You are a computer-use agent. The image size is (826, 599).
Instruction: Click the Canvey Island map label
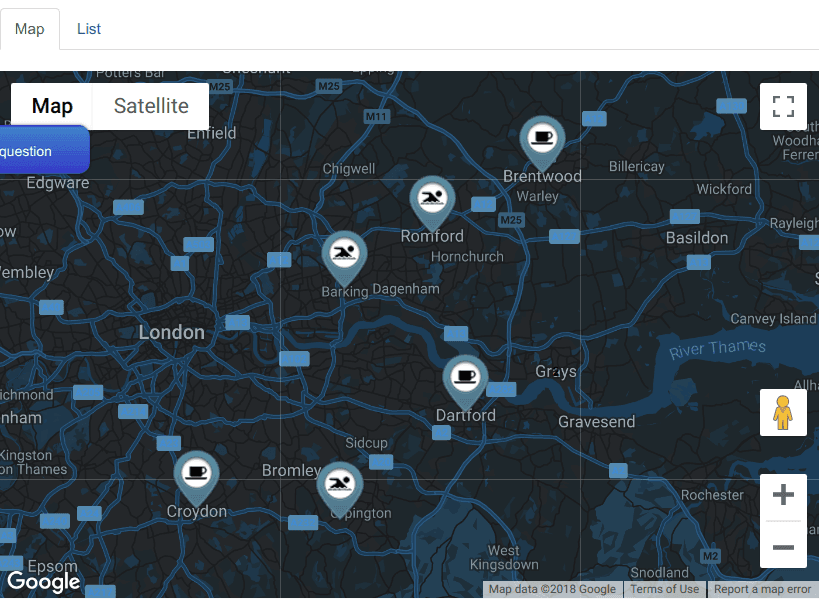773,319
